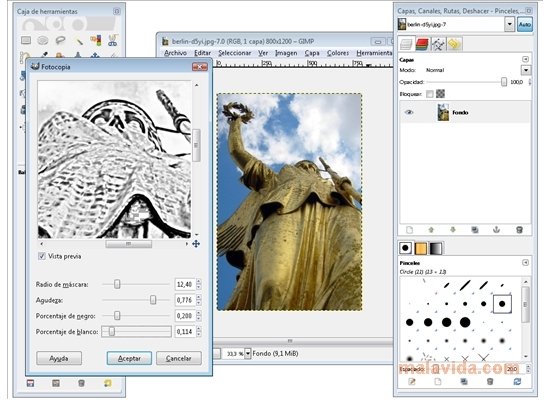Image resolution: width=550 pixels, height=400 pixels.
Task: Click the Fondo layer thumbnail
Action: (443, 112)
